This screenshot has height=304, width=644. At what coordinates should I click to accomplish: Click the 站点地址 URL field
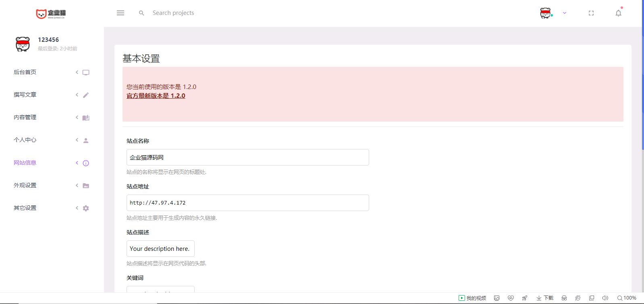248,203
